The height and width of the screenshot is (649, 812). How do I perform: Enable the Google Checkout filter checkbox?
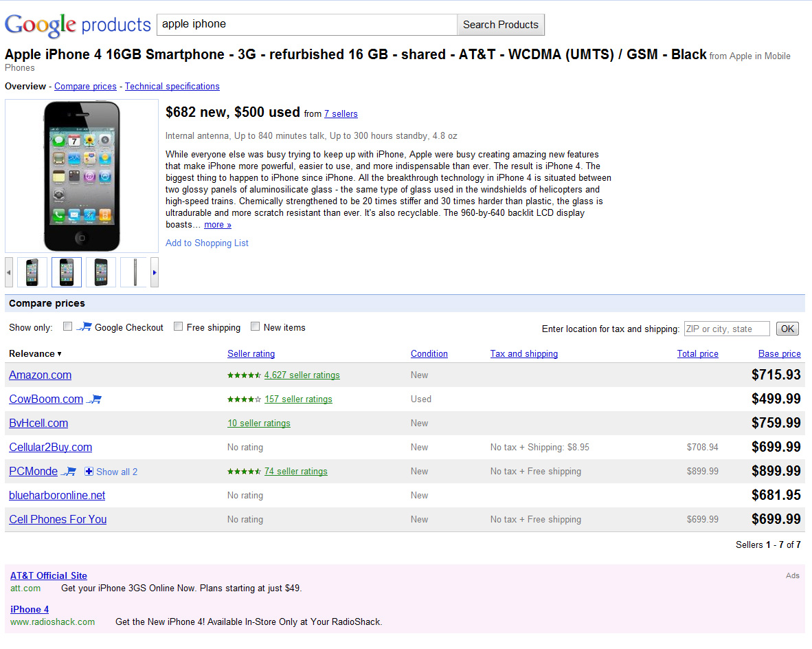pos(67,327)
